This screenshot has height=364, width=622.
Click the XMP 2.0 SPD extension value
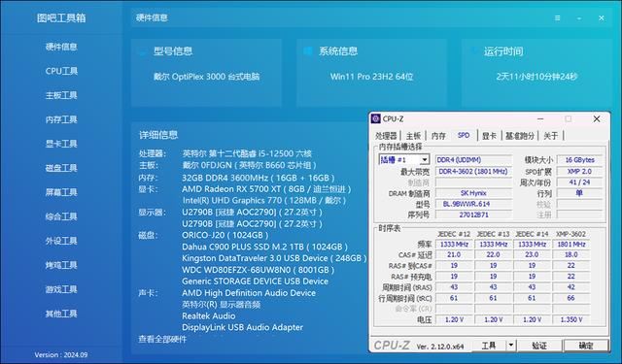579,172
